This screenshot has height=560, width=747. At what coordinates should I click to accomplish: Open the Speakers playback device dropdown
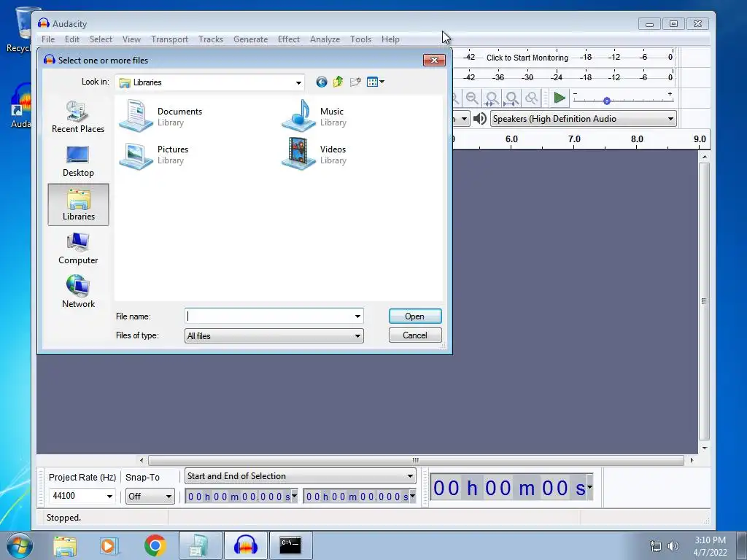coord(584,119)
